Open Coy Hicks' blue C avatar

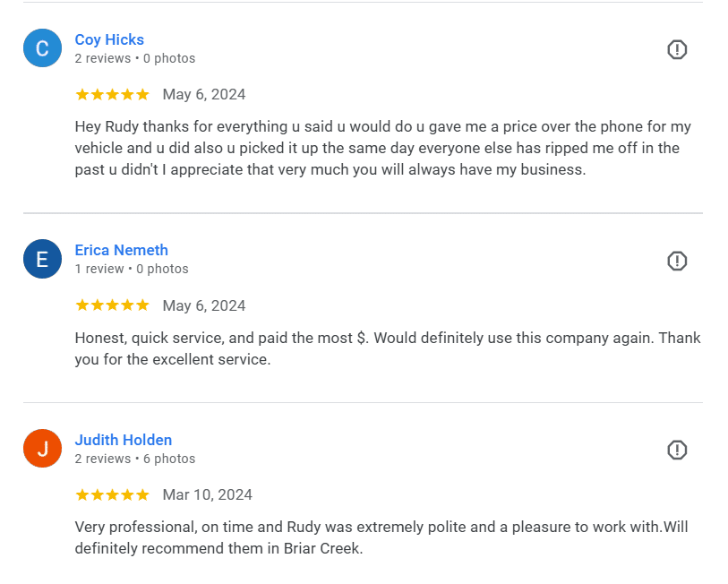coord(42,48)
